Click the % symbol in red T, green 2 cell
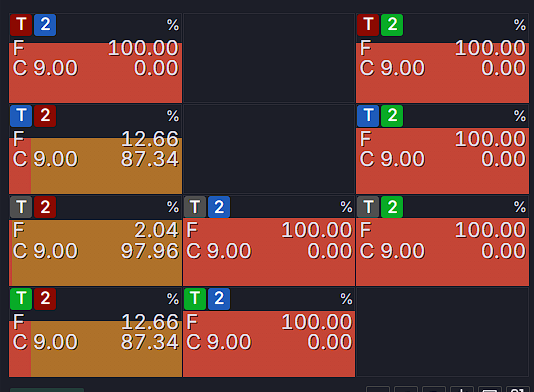Screen dimensions: 534x392 520,25
